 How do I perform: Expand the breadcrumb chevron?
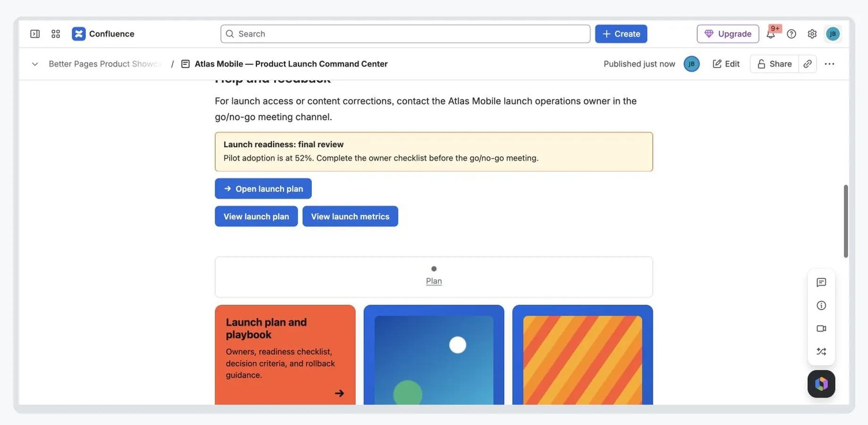coord(35,64)
